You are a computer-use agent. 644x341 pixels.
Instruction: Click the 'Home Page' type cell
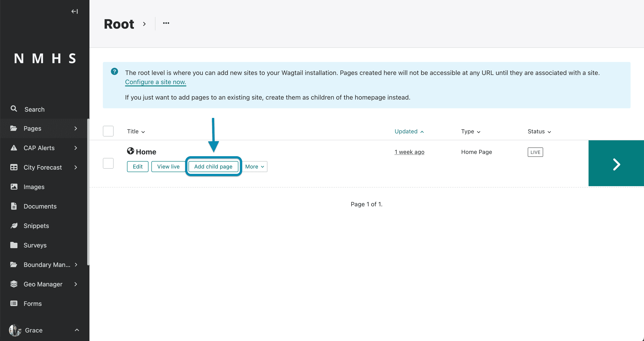(x=477, y=152)
